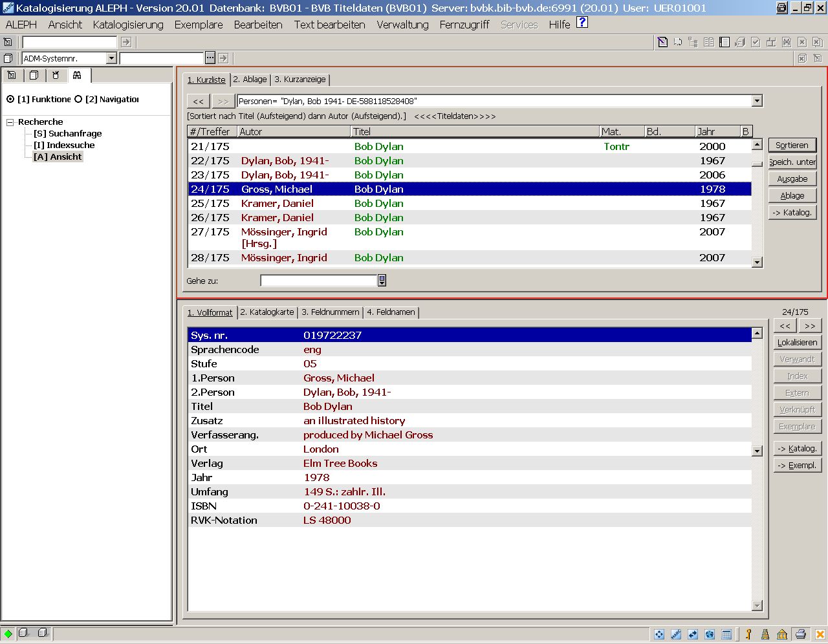Click the MARC icon in the status bar
The image size is (828, 644).
(676, 634)
